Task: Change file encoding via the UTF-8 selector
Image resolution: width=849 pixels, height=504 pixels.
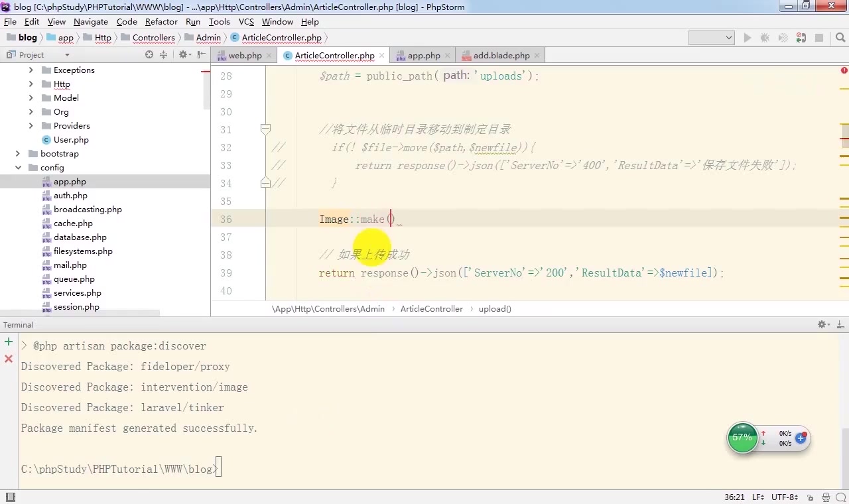Action: [784, 497]
